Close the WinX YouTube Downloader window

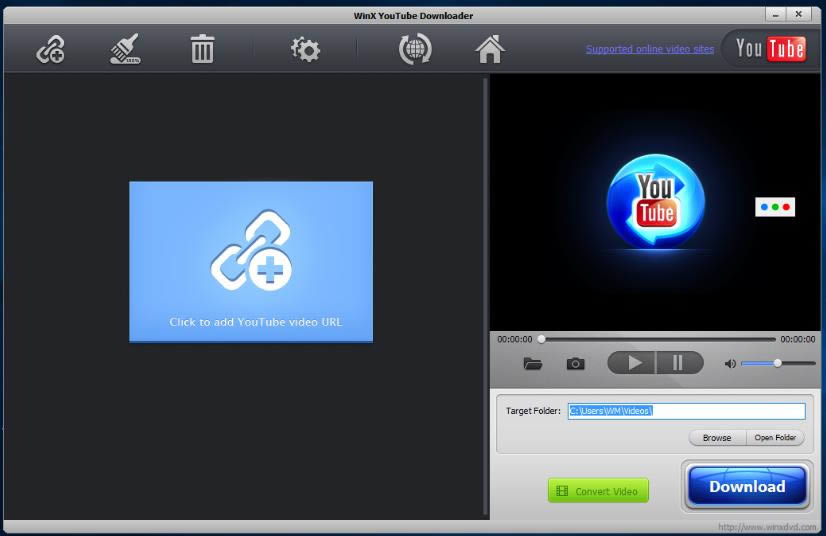799,15
